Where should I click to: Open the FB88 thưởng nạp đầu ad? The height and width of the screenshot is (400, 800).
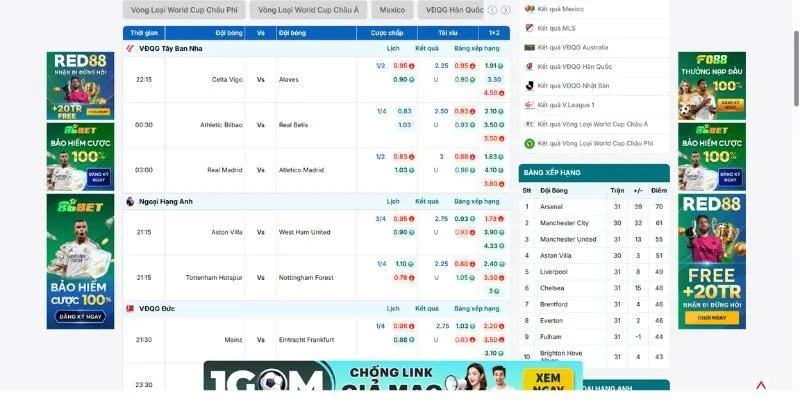point(712,86)
